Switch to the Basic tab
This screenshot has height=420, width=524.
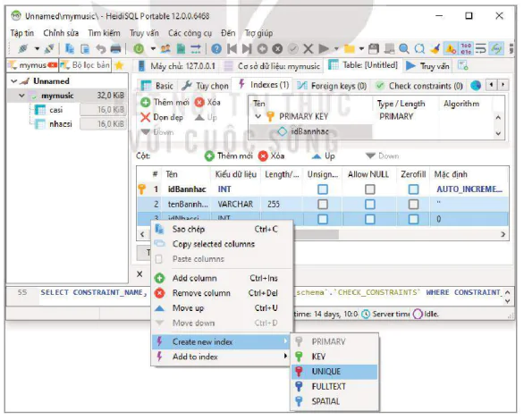pyautogui.click(x=157, y=86)
